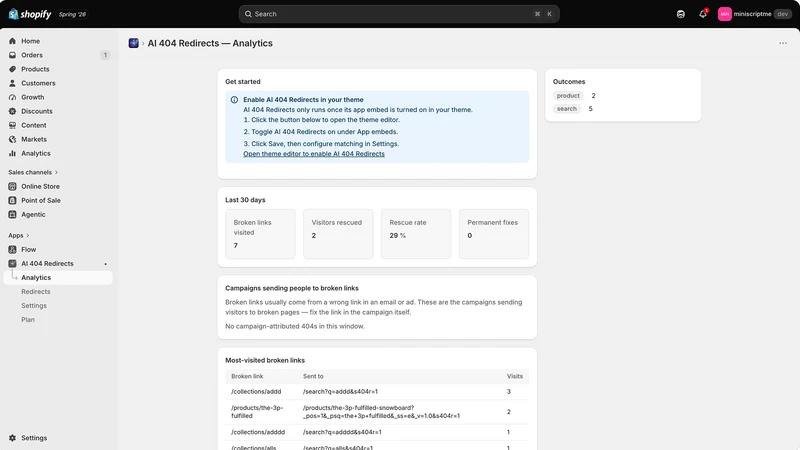Click the search outcome tag
This screenshot has width=800, height=450.
(566, 109)
